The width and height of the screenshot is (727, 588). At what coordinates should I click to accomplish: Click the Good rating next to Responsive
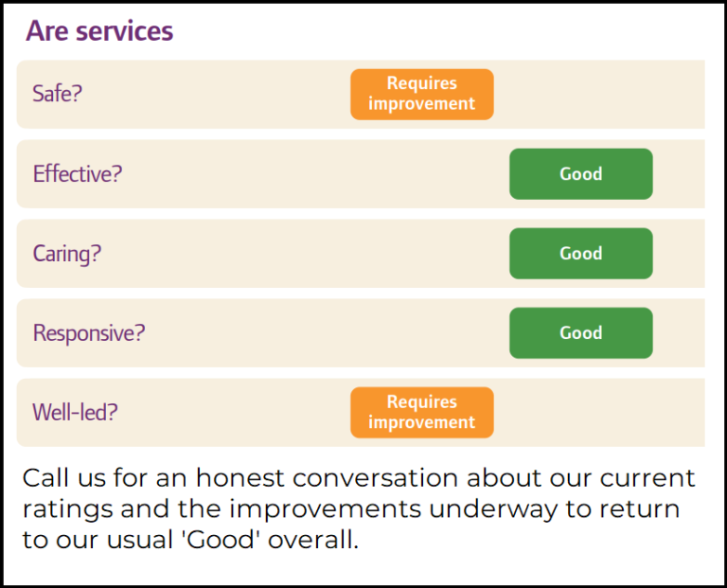point(580,332)
